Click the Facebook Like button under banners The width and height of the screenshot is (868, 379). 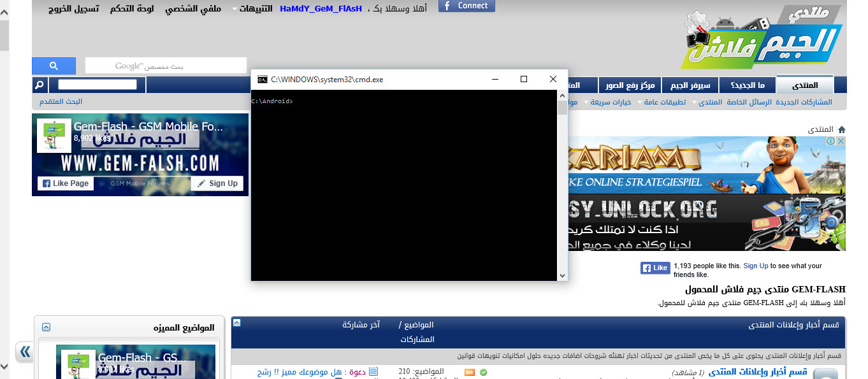[655, 268]
